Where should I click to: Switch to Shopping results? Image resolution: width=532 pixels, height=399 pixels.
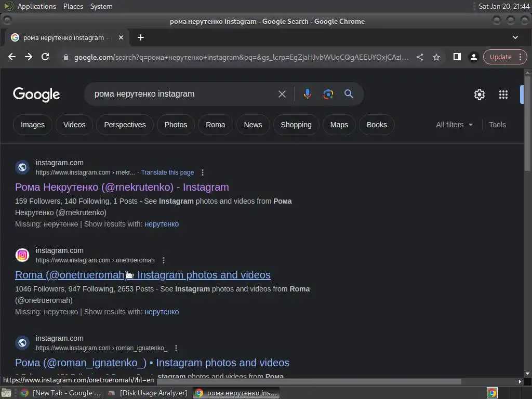[296, 125]
